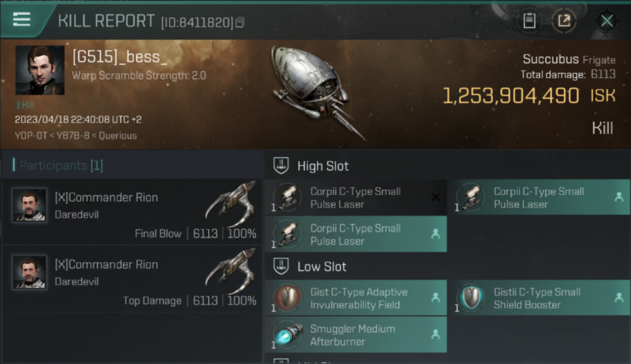Click the Gistii C-Type Small Shield Booster icon
The image size is (631, 364).
[471, 298]
